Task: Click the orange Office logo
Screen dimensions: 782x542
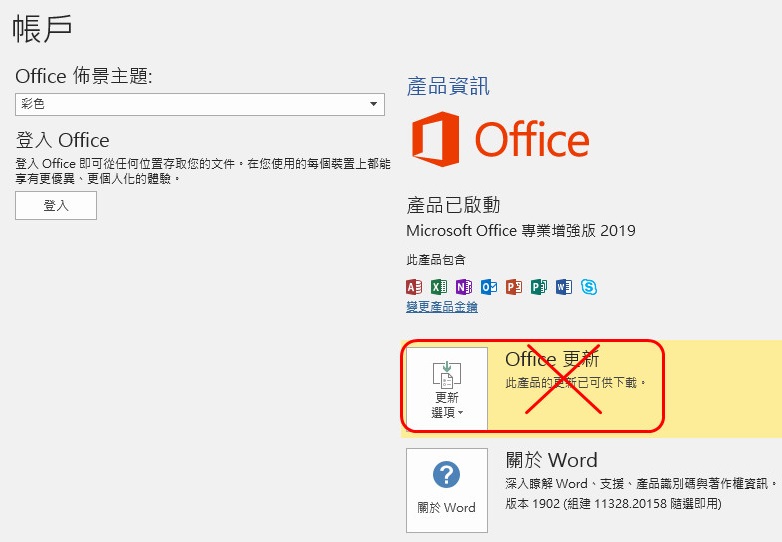Action: (500, 139)
